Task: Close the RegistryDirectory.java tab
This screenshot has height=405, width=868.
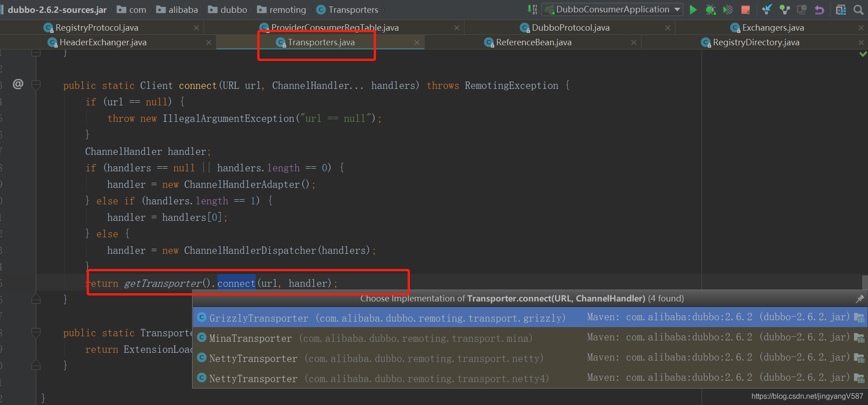Action: [861, 43]
